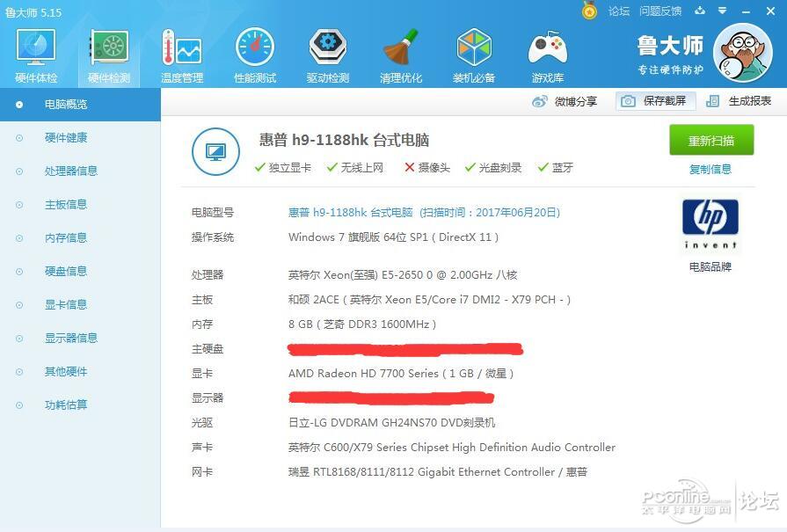
Task: Share via 微博分享
Action: pyautogui.click(x=565, y=101)
